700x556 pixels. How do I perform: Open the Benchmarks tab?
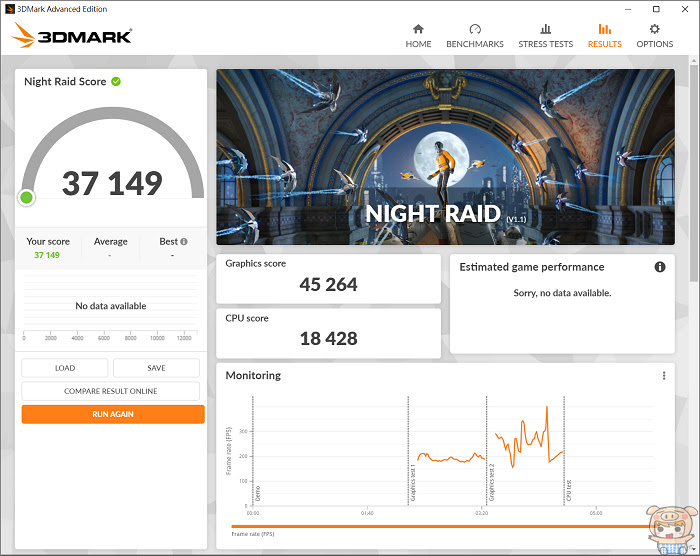tap(475, 36)
